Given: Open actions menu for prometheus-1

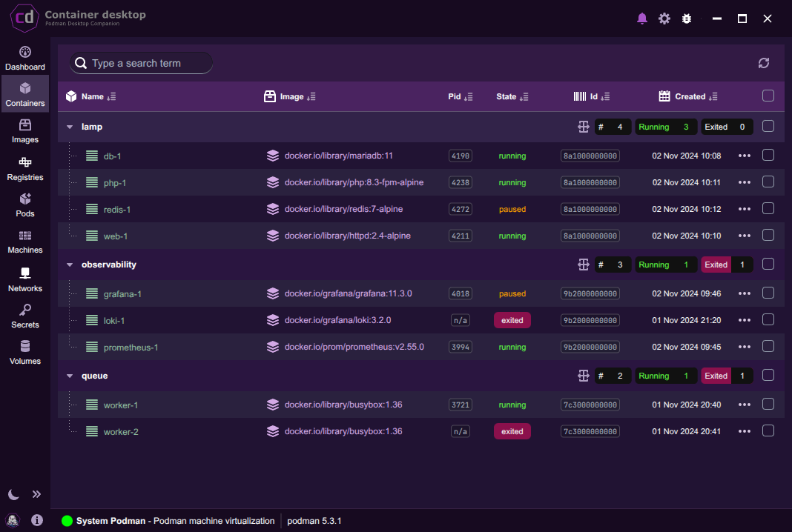Looking at the screenshot, I should coord(745,347).
